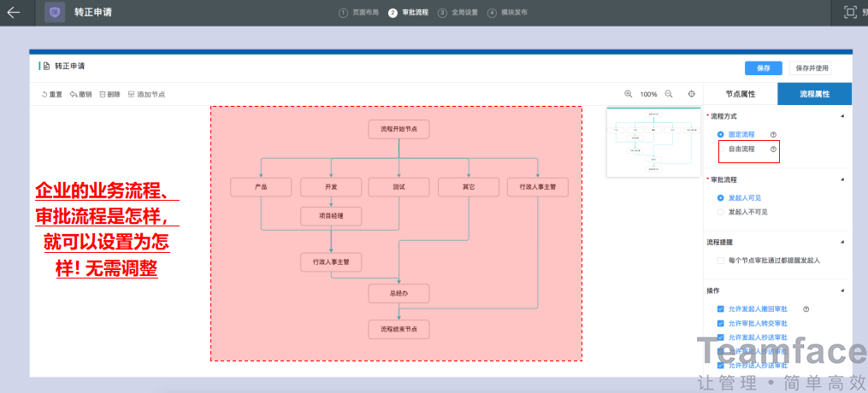The height and width of the screenshot is (393, 868).
Task: Click the 重置 reset icon
Action: click(44, 94)
